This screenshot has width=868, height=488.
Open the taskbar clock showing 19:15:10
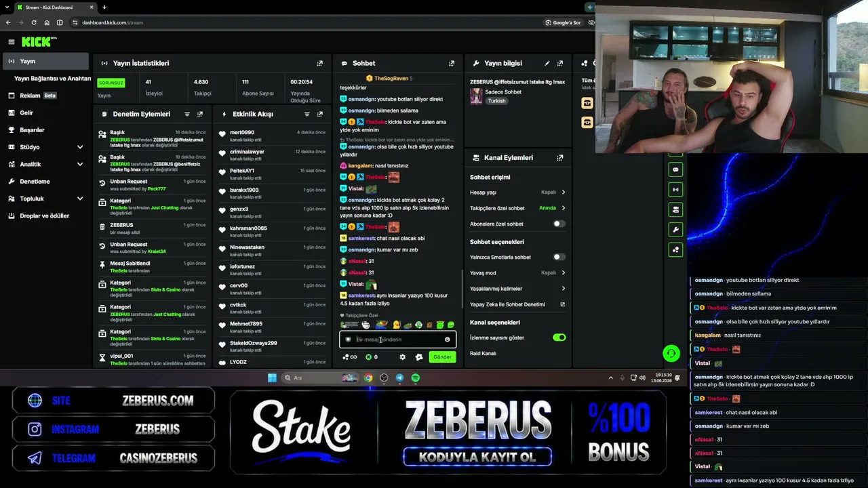tap(663, 378)
